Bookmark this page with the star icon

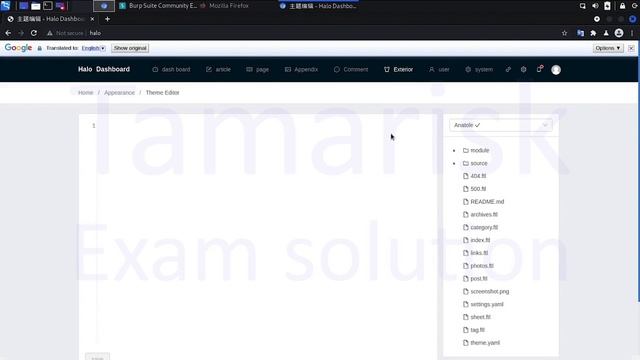(564, 33)
